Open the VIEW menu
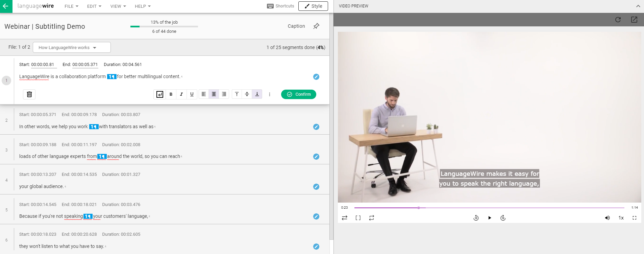Image resolution: width=644 pixels, height=254 pixels. pyautogui.click(x=118, y=6)
